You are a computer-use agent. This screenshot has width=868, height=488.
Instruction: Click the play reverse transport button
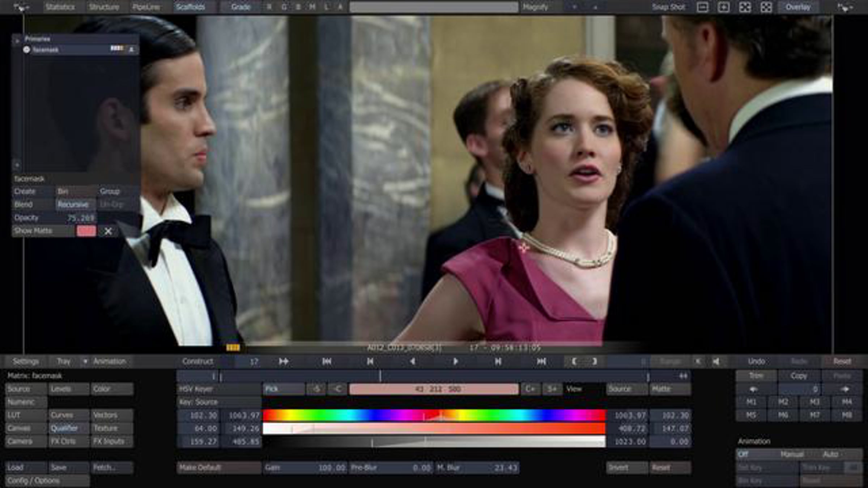point(413,361)
